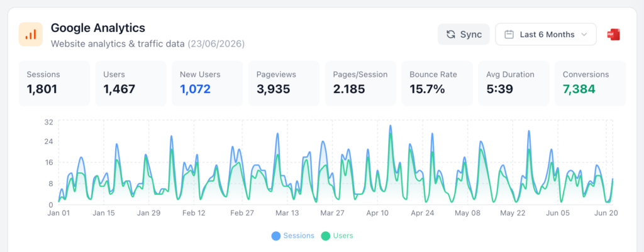Select the Users metric card showing 1,467
644x252 pixels.
pos(131,84)
